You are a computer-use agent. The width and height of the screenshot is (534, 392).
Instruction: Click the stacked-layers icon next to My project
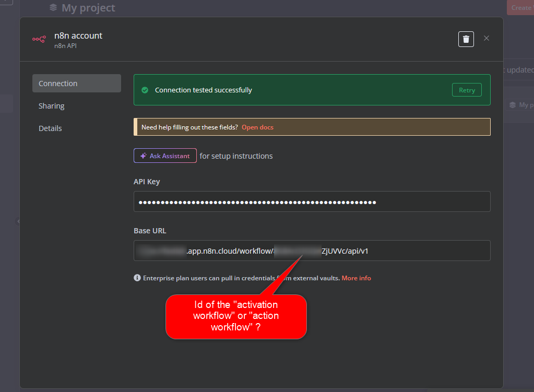[53, 7]
